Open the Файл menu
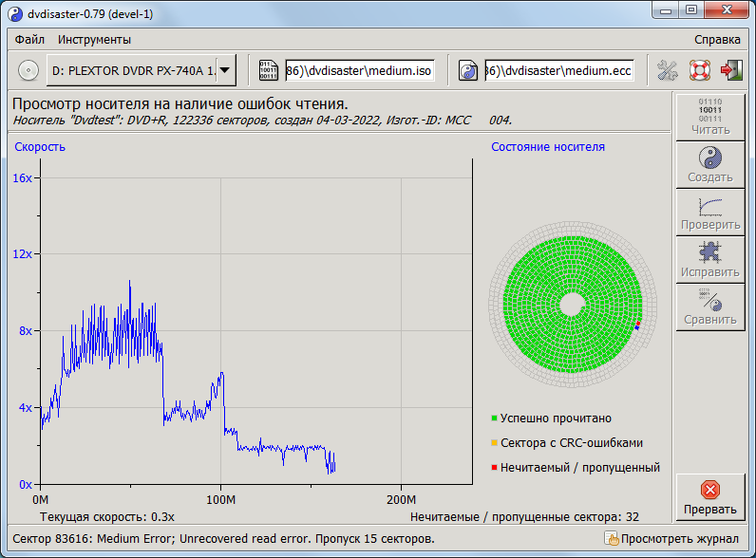The image size is (756, 558). 29,40
